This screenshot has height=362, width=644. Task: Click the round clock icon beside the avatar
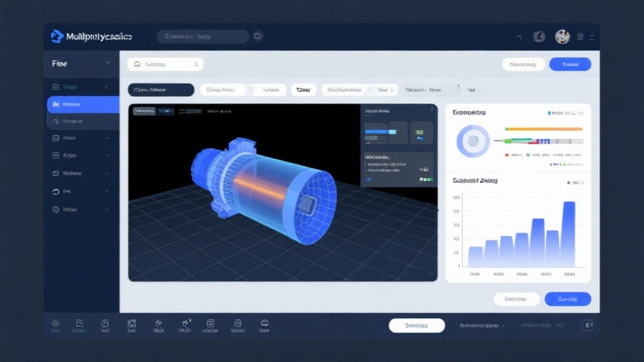click(x=539, y=37)
